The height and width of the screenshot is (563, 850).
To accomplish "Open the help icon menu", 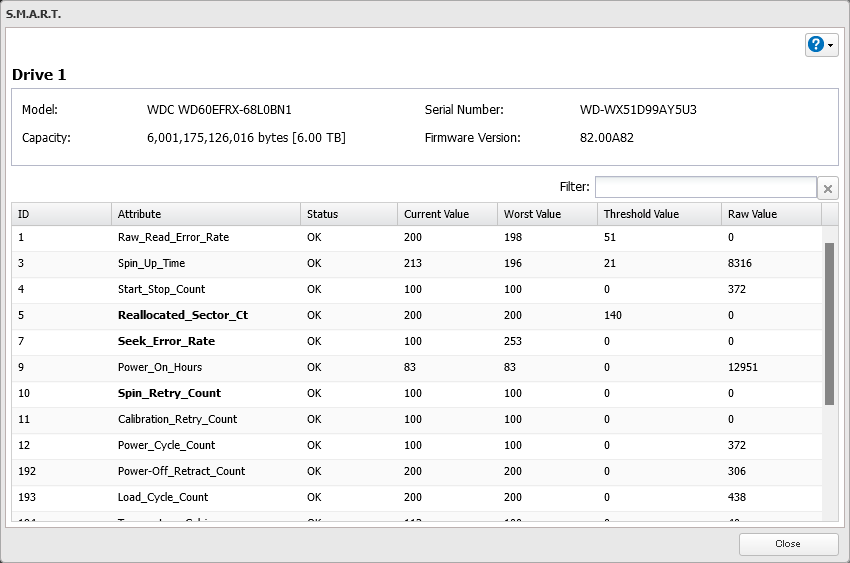I will pyautogui.click(x=816, y=44).
